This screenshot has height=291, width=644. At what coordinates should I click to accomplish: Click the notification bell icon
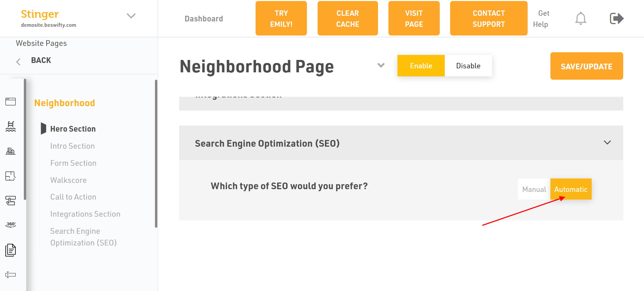pyautogui.click(x=581, y=18)
